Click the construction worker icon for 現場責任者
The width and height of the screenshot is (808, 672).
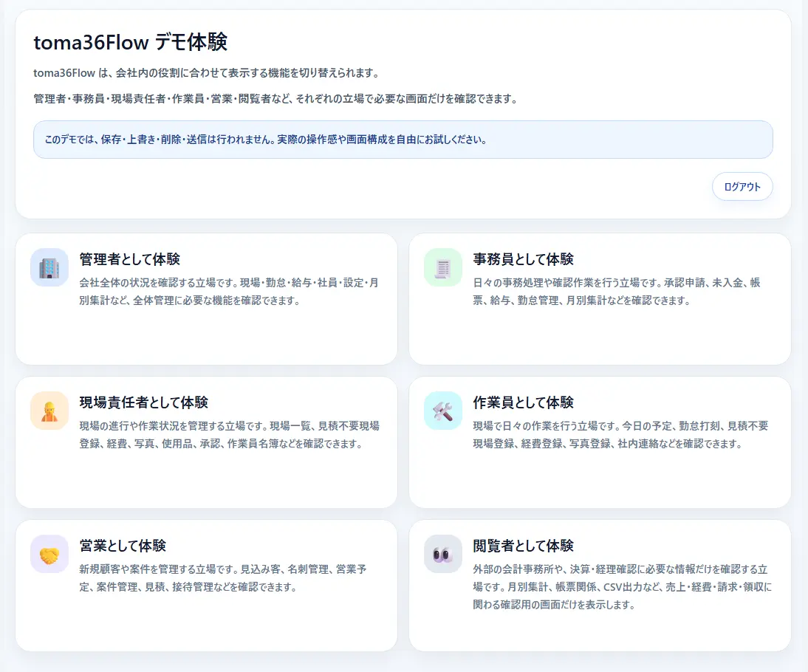(x=49, y=411)
